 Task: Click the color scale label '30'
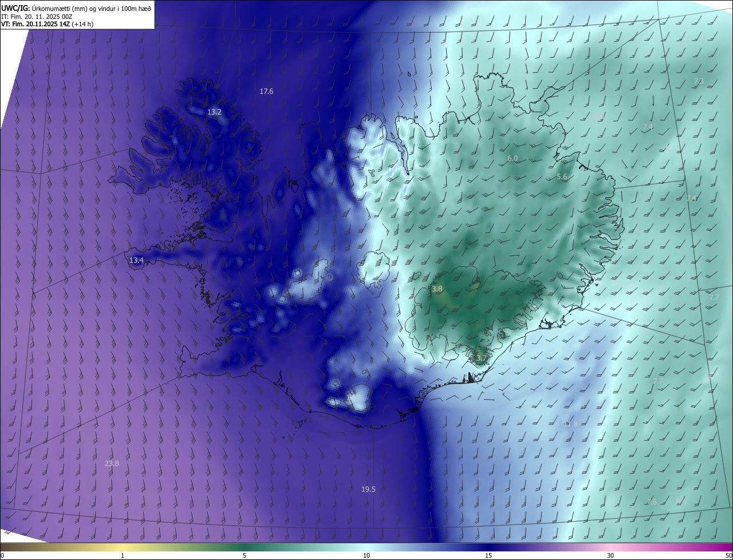[x=610, y=555]
